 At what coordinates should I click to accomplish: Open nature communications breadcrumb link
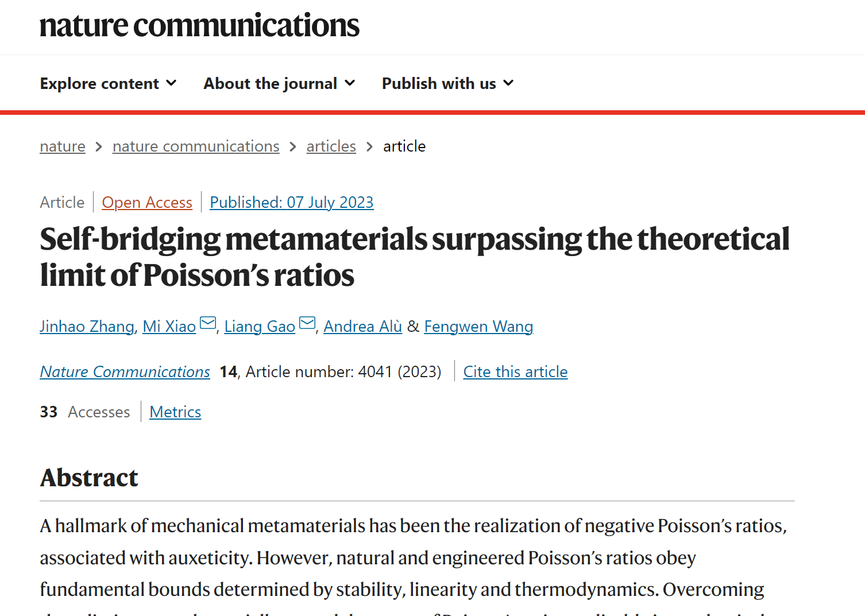point(196,146)
